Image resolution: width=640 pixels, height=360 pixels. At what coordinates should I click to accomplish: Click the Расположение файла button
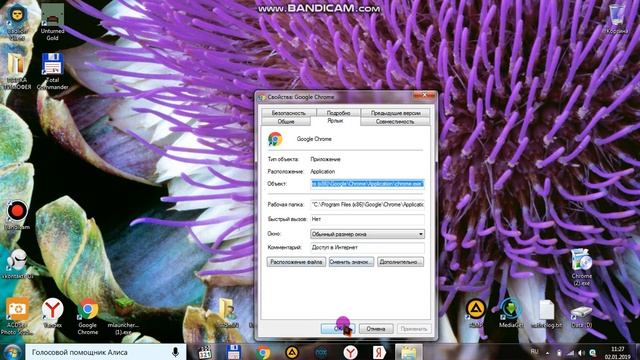pyautogui.click(x=296, y=262)
